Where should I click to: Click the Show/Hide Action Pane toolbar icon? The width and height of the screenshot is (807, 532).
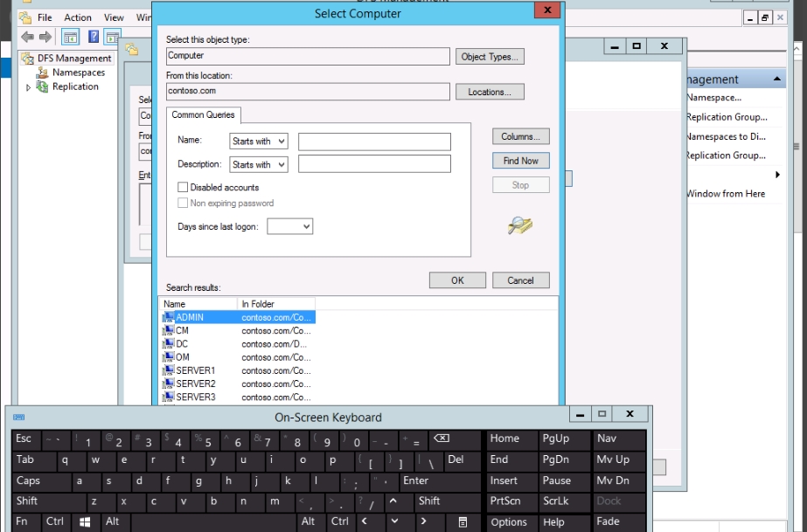tap(112, 37)
